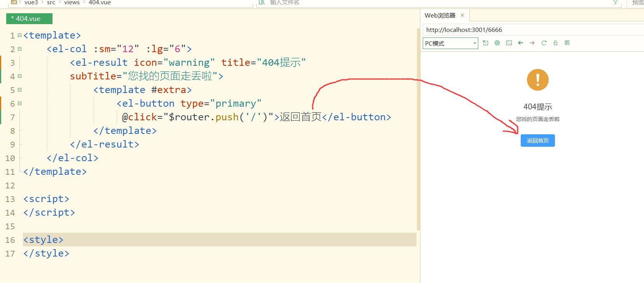Collapse the template #extra block at line 5
This screenshot has width=644, height=283.
point(19,90)
